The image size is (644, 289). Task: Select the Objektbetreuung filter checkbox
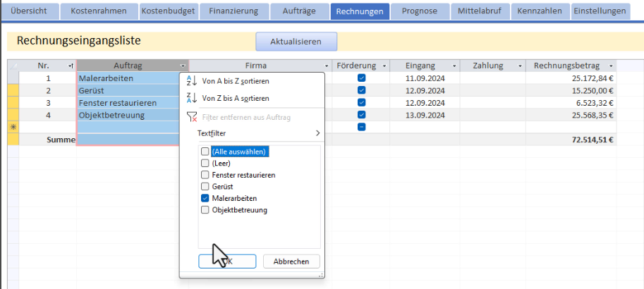pyautogui.click(x=205, y=210)
